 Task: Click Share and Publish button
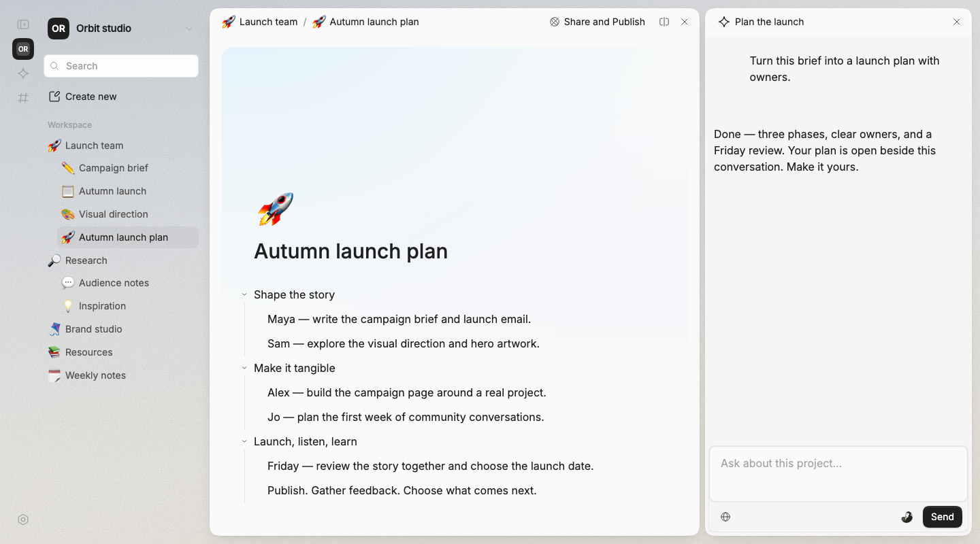598,22
